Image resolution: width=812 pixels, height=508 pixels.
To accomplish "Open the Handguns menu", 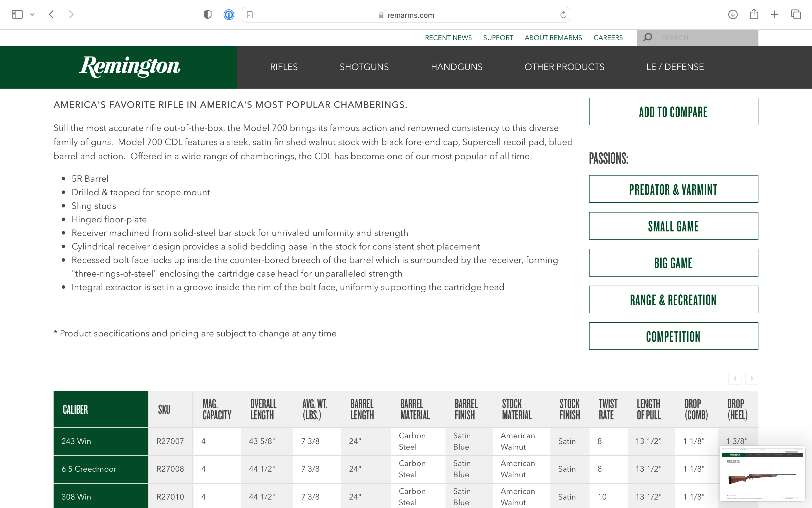I will [456, 67].
